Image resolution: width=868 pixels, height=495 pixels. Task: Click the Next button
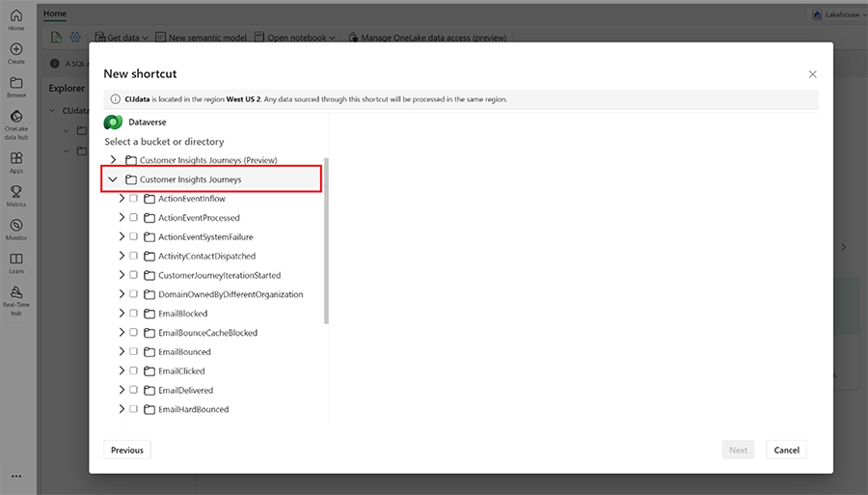[x=738, y=451]
